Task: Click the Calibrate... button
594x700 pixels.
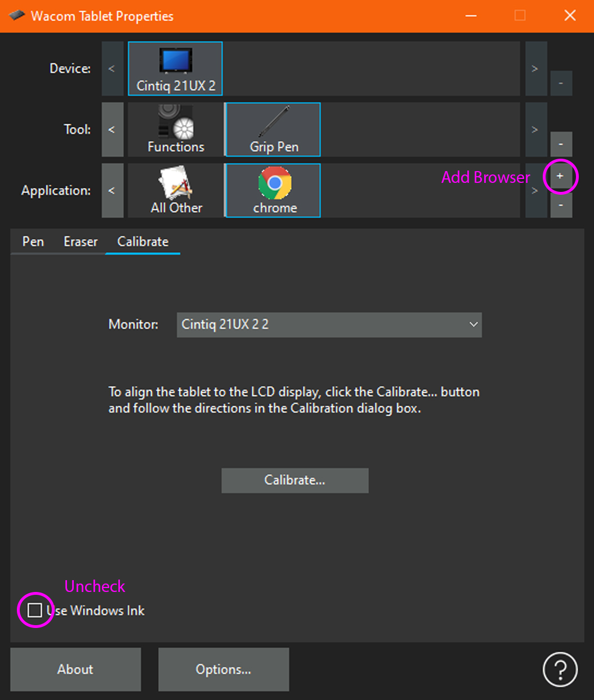Action: (294, 480)
